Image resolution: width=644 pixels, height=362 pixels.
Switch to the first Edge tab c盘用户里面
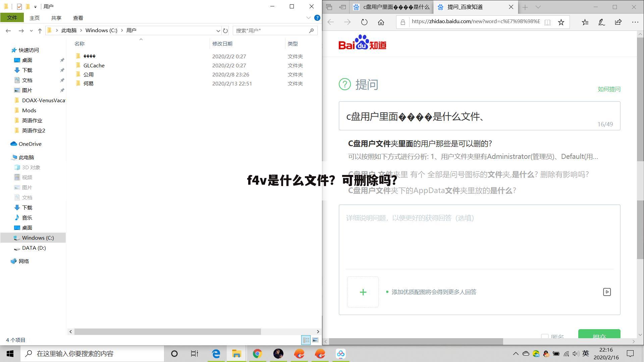coord(391,7)
